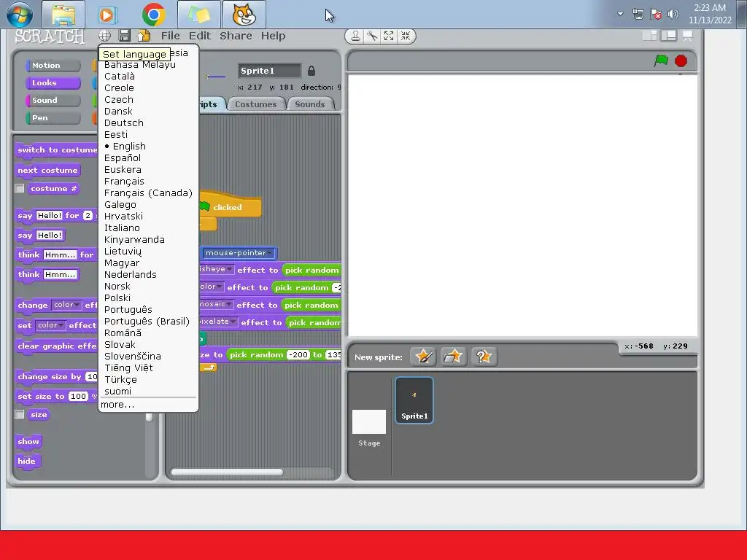Click the Sprite1 name field
The image size is (747, 560).
point(270,71)
